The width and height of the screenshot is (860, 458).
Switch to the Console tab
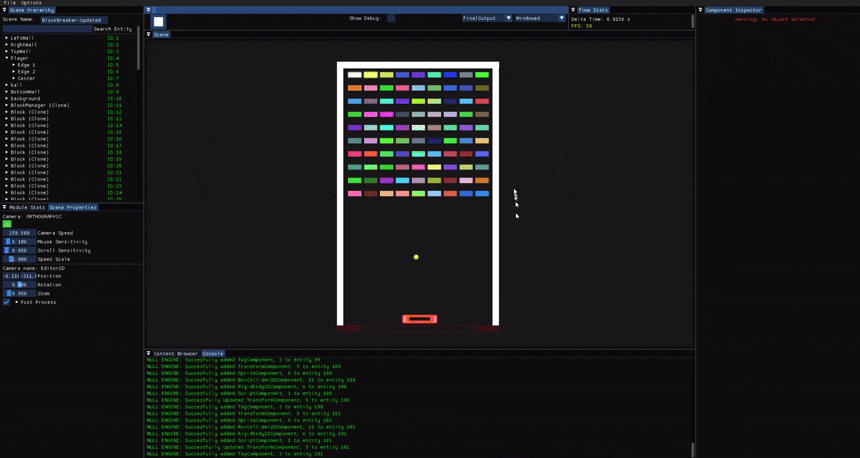point(213,353)
